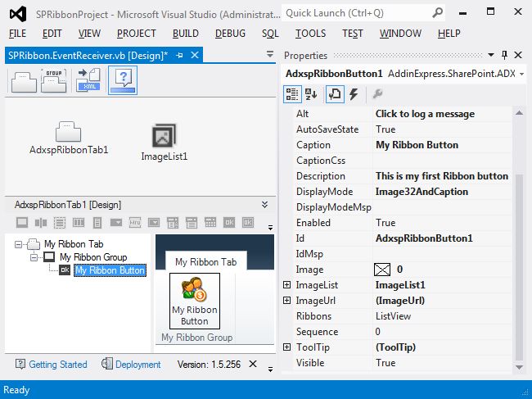This screenshot has width=532, height=399.
Task: Open the Properties window position dropdown arrow
Action: (x=490, y=55)
